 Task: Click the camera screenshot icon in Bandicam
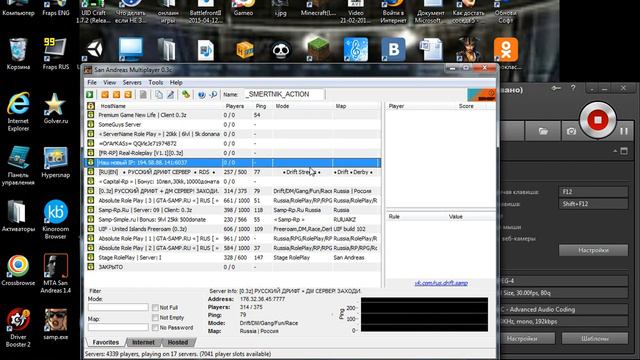coord(571,131)
